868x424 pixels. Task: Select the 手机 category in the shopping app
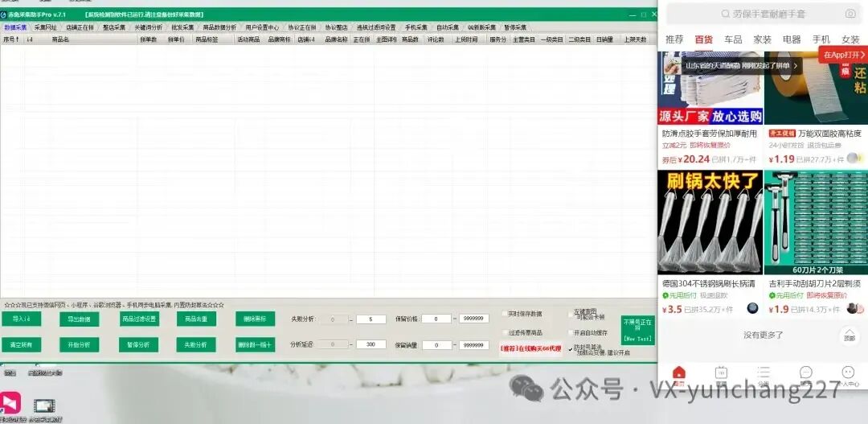click(x=821, y=40)
